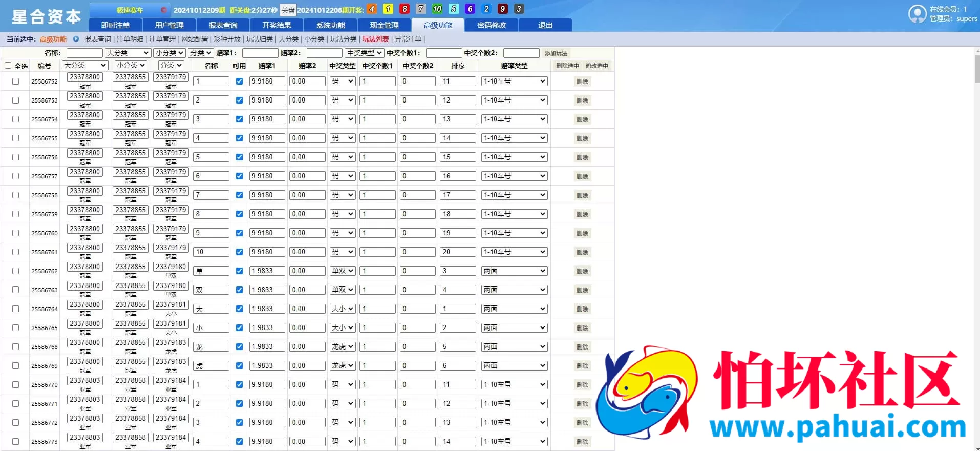Click the admin user avatar icon
The image size is (980, 451).
[917, 14]
